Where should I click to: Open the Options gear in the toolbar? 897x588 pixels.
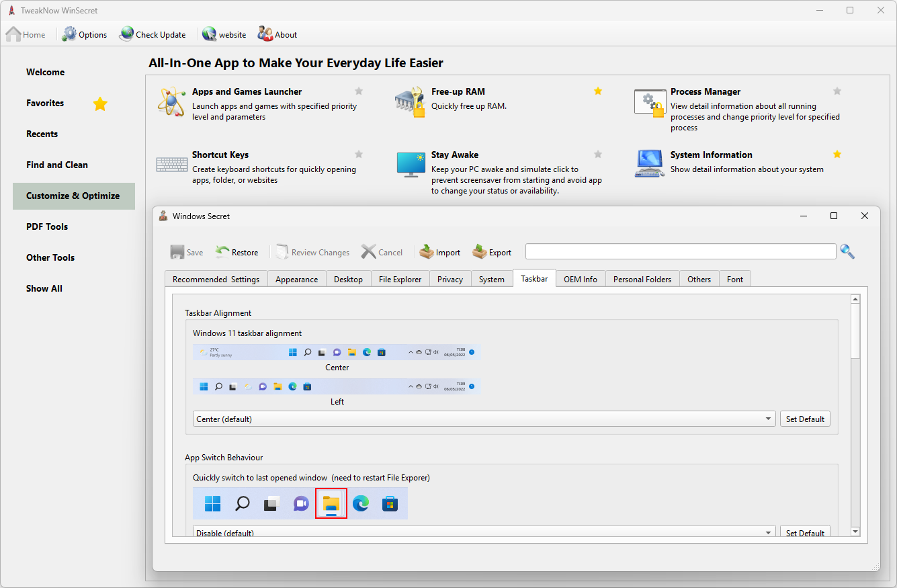85,34
